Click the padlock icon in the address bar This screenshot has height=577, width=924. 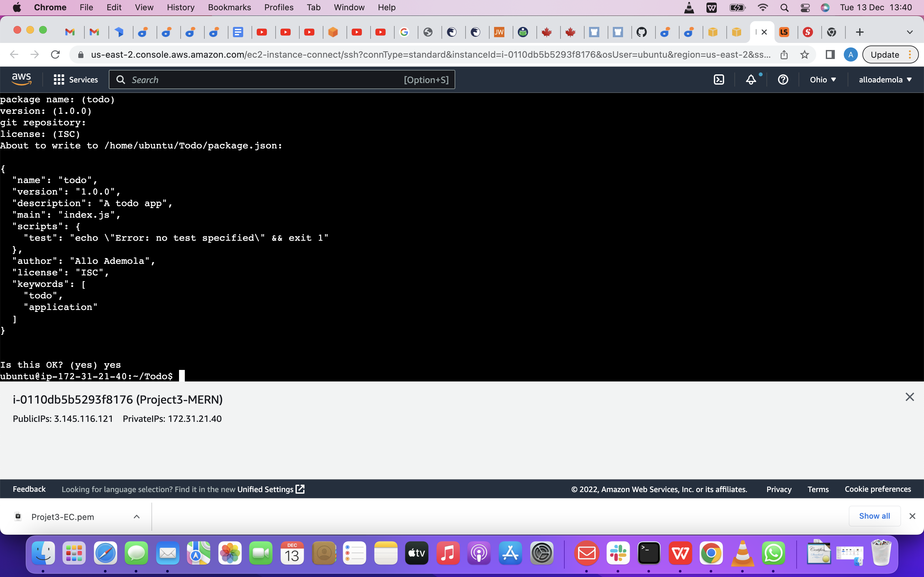point(81,54)
